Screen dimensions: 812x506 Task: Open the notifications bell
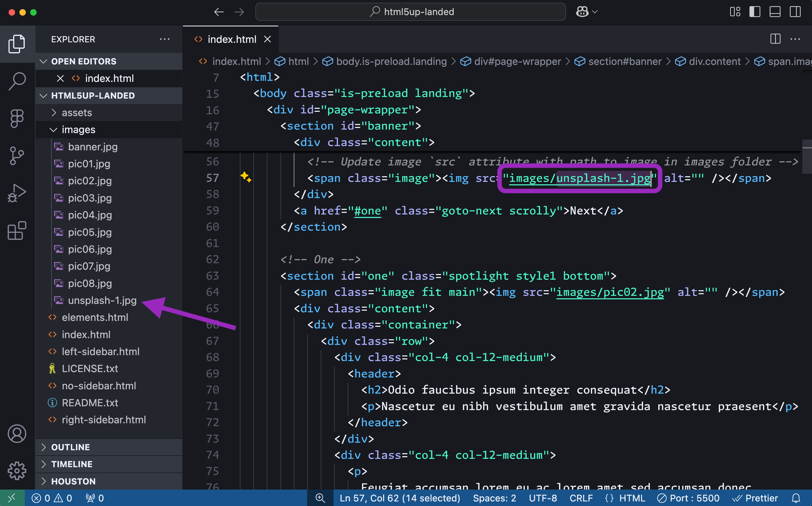(796, 498)
